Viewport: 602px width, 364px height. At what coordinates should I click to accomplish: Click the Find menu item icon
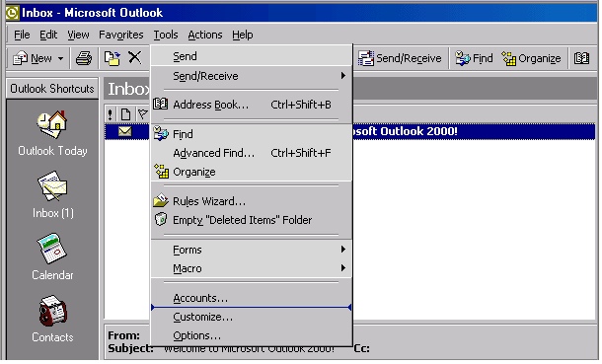161,133
